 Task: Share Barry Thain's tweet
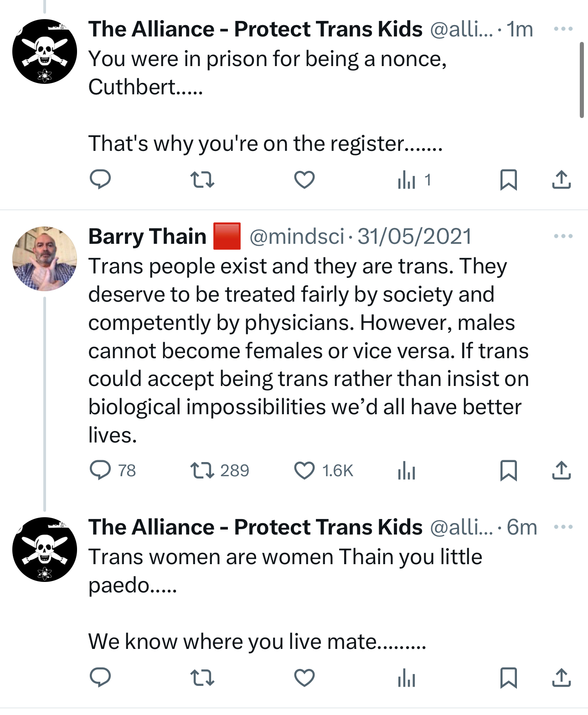[x=561, y=470]
